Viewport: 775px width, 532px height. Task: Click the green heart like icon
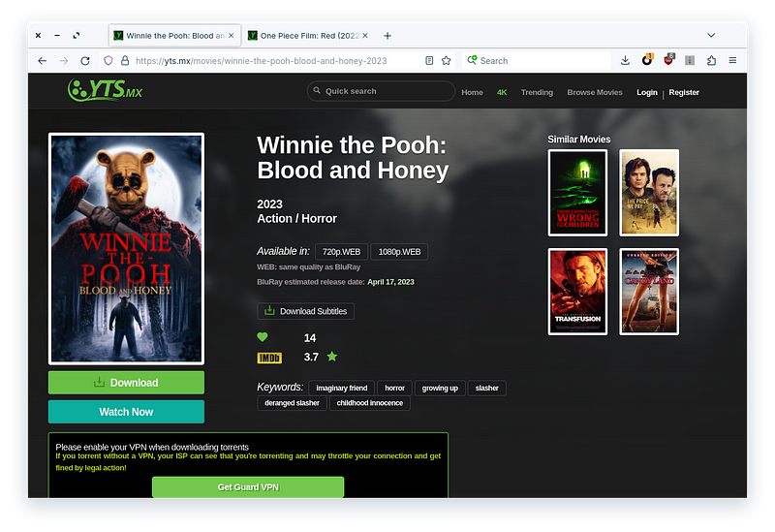click(x=263, y=337)
